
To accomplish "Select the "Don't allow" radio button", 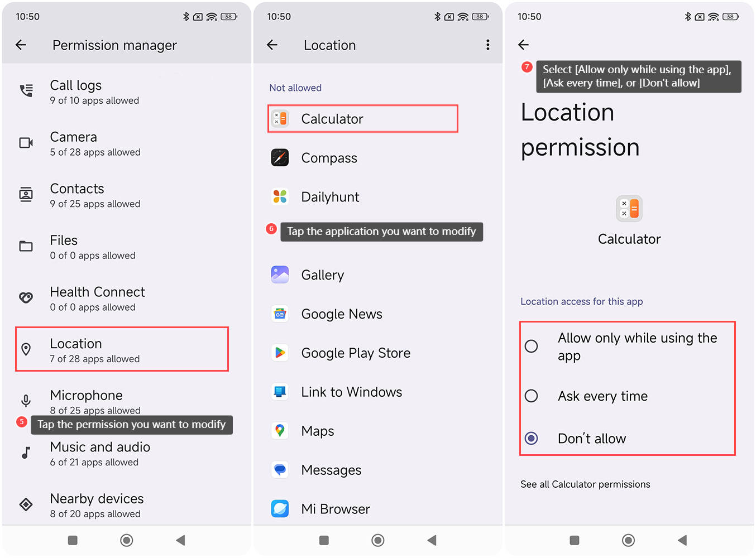I will pyautogui.click(x=532, y=439).
